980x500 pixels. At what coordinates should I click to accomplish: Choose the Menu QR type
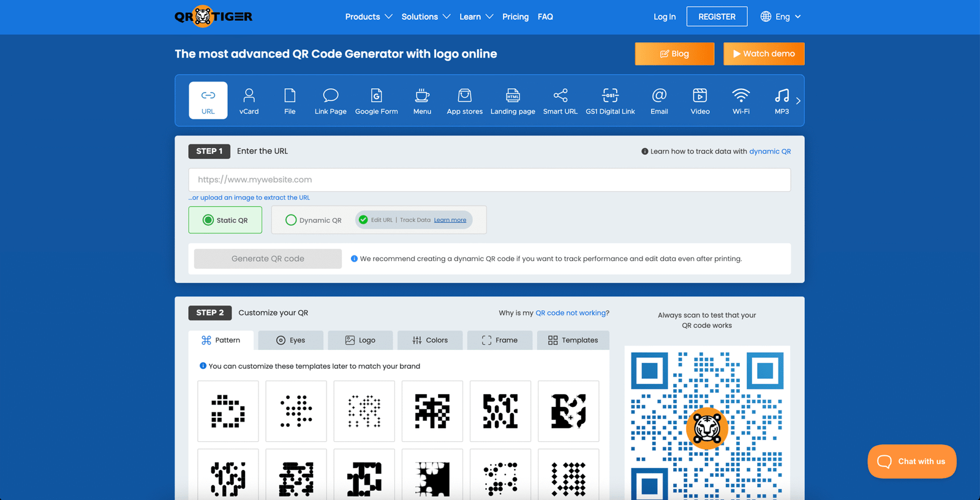(422, 100)
